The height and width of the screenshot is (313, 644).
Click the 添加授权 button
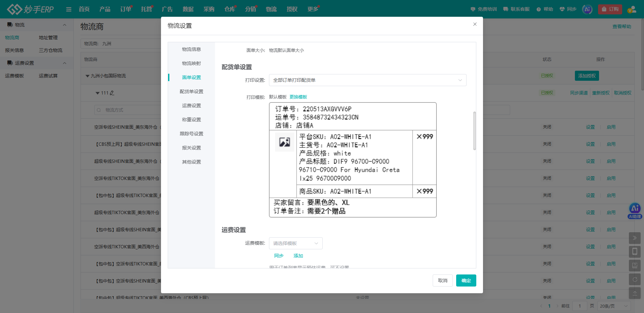(587, 76)
